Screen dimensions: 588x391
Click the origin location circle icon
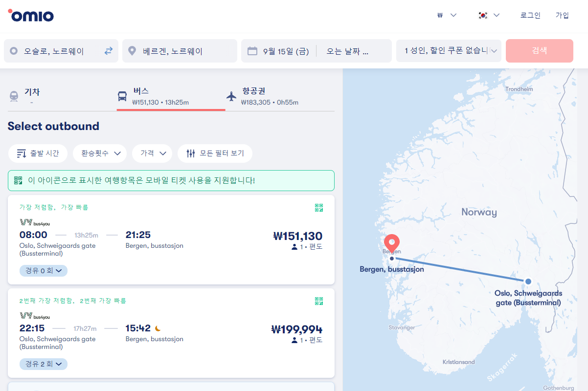click(x=14, y=51)
